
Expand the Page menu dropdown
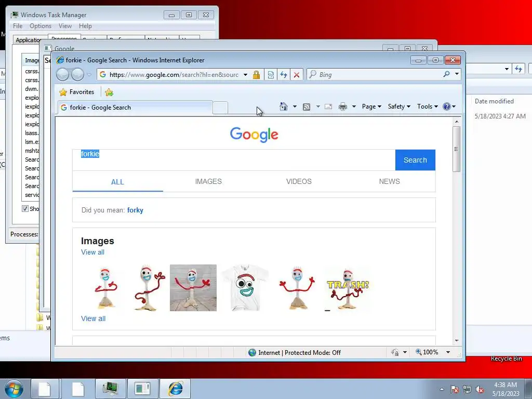click(371, 107)
